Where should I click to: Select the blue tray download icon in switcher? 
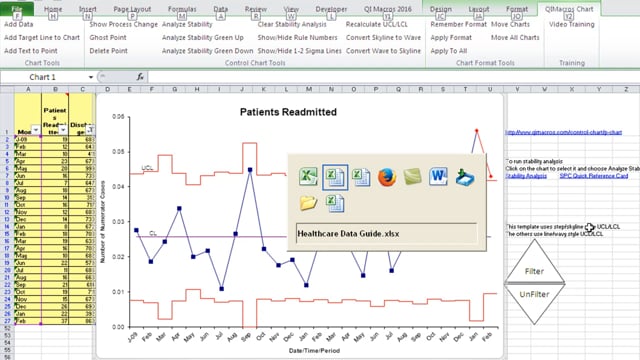465,177
